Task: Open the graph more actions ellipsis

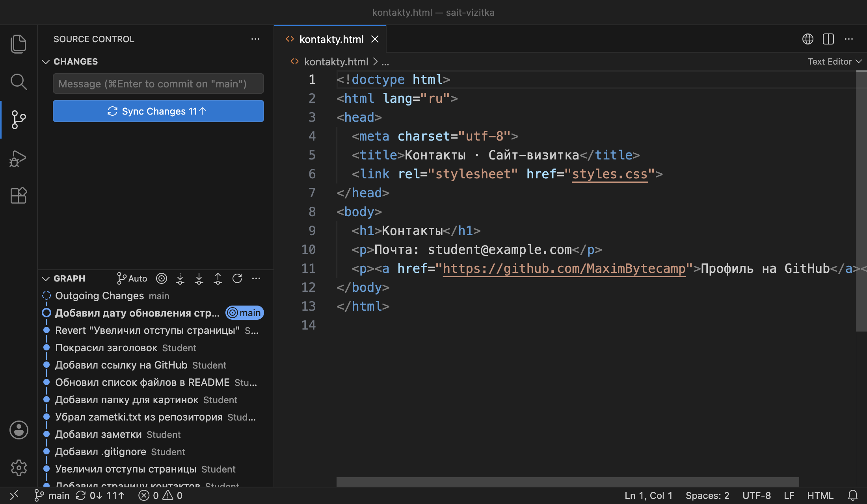Action: point(256,278)
